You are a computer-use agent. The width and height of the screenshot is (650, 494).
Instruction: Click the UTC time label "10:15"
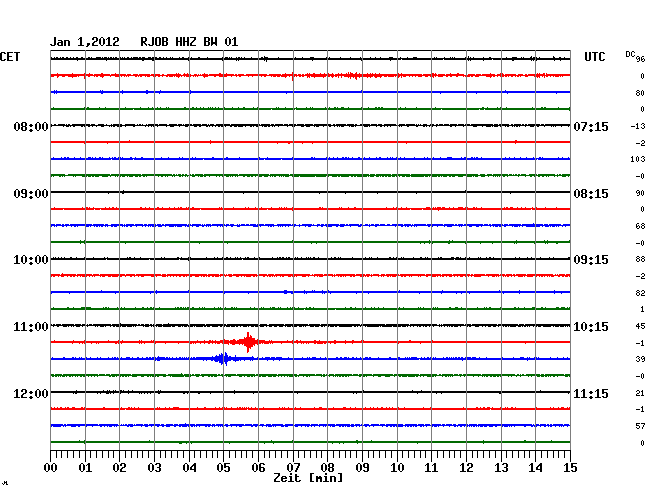click(x=591, y=327)
